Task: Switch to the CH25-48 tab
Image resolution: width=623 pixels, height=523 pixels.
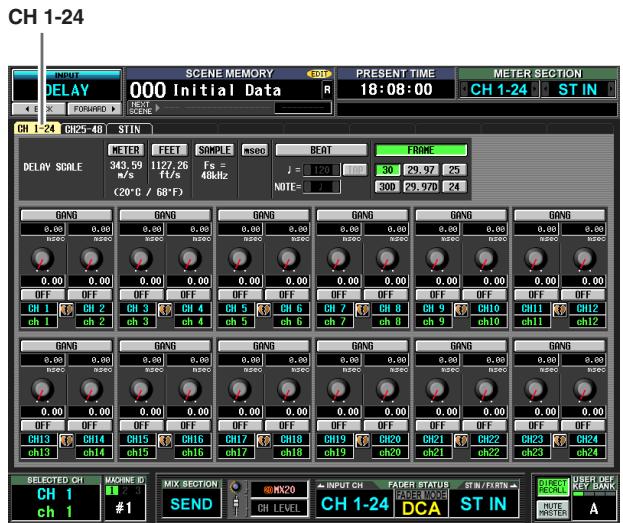Action: coord(84,129)
